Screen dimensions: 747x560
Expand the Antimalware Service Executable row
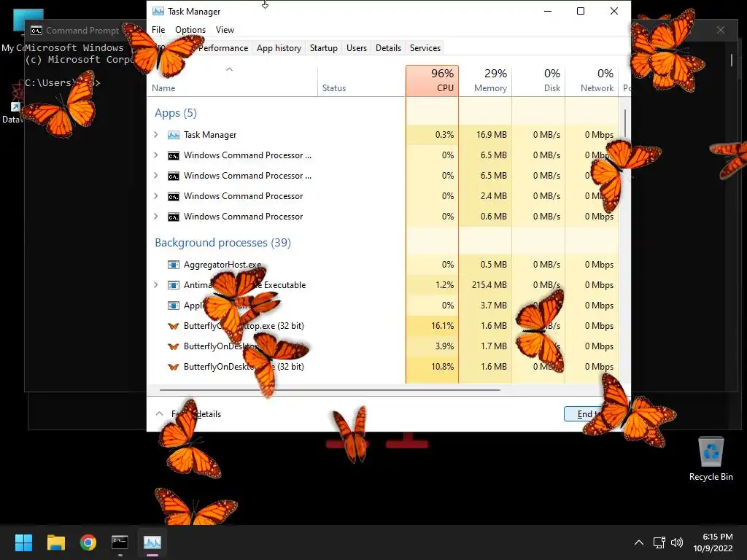tap(156, 285)
